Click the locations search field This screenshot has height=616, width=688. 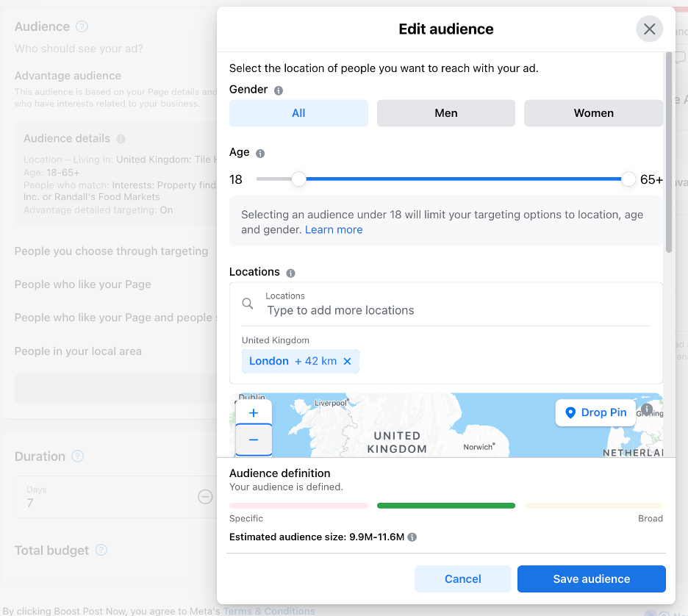(456, 310)
